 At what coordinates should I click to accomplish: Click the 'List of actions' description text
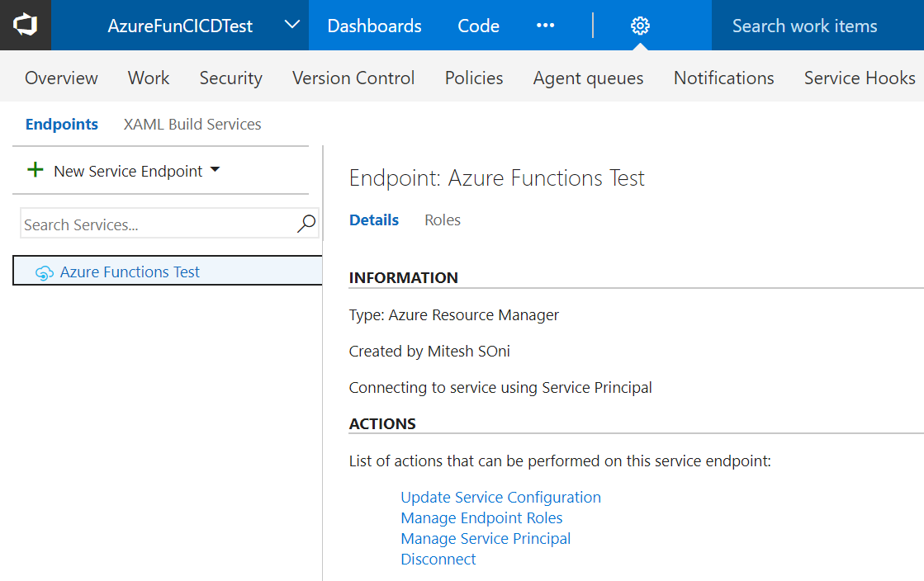point(560,461)
